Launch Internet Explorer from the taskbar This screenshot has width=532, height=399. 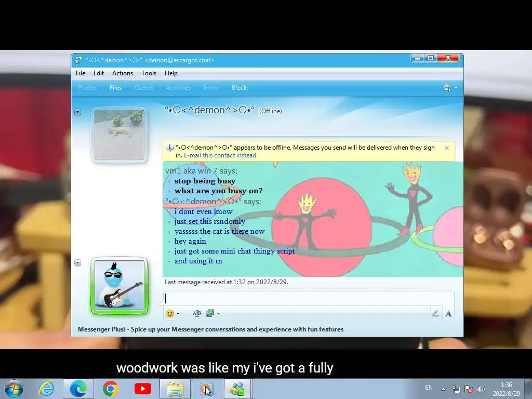coord(46,389)
